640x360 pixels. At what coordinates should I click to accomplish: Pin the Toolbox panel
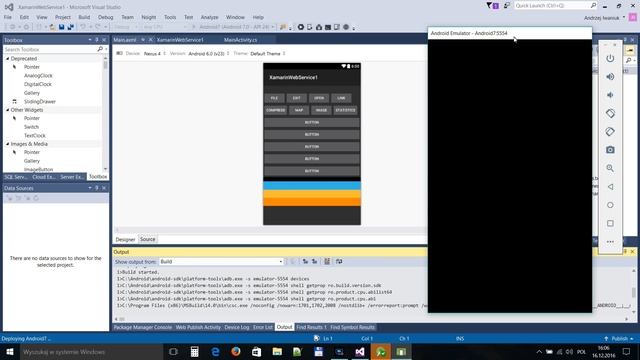click(x=97, y=40)
